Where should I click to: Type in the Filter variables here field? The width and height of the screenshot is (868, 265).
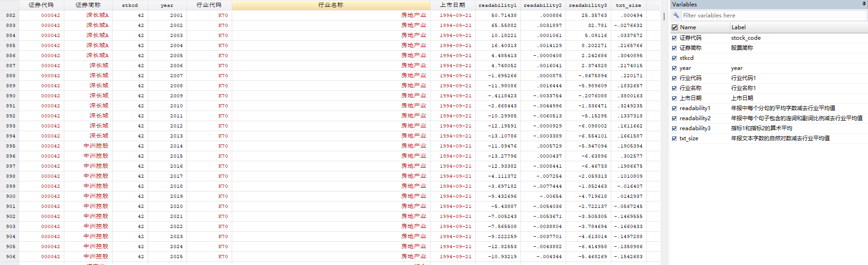click(x=774, y=16)
